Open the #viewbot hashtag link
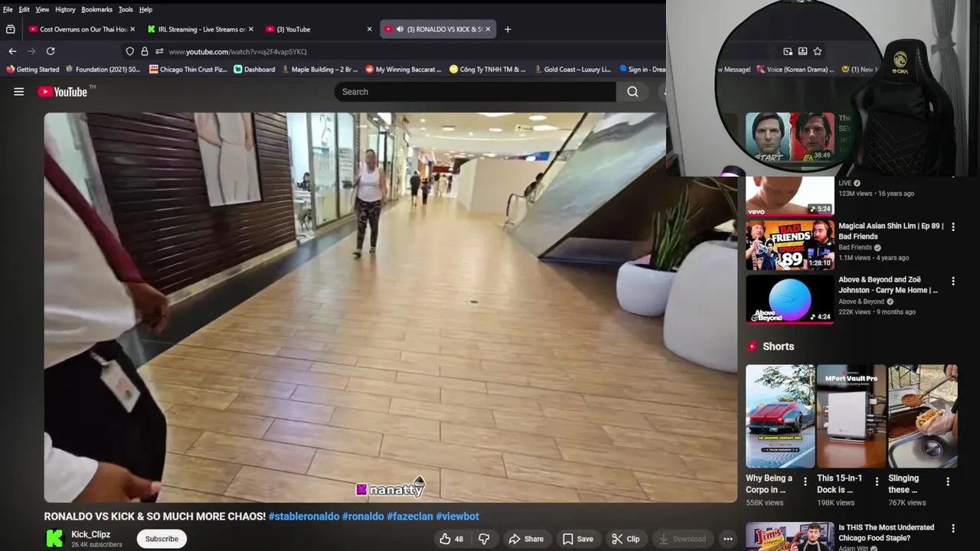Viewport: 980px width, 551px height. [457, 517]
